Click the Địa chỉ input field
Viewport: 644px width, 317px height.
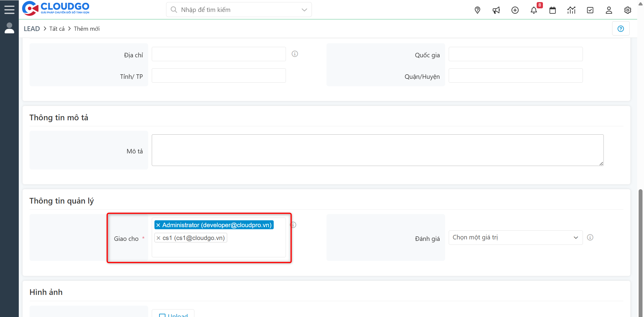pyautogui.click(x=219, y=54)
